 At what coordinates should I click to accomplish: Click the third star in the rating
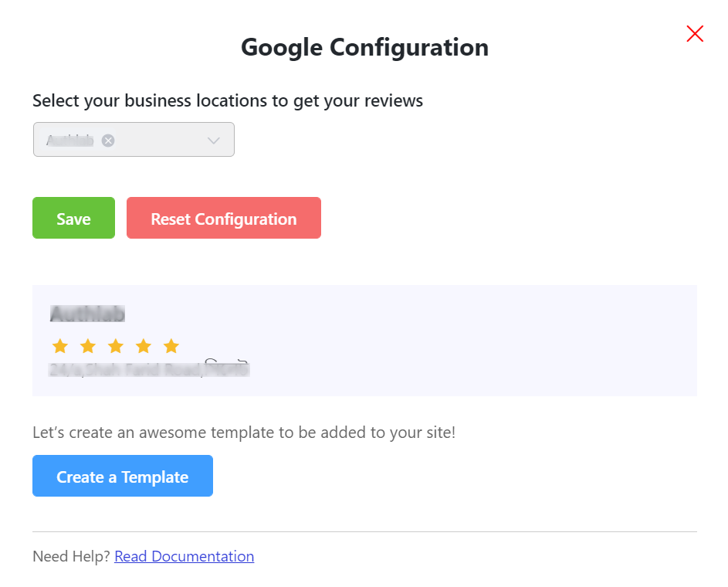pos(116,346)
